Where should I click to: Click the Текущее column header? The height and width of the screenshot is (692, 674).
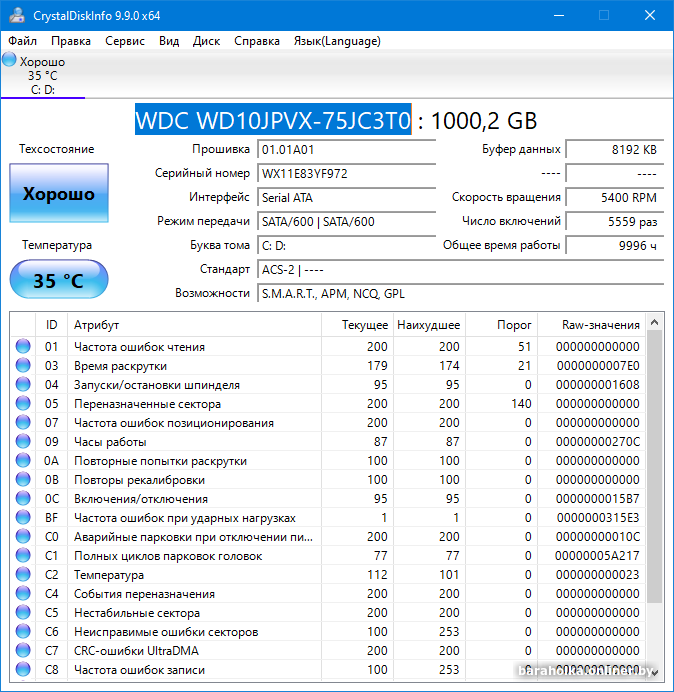(x=358, y=325)
